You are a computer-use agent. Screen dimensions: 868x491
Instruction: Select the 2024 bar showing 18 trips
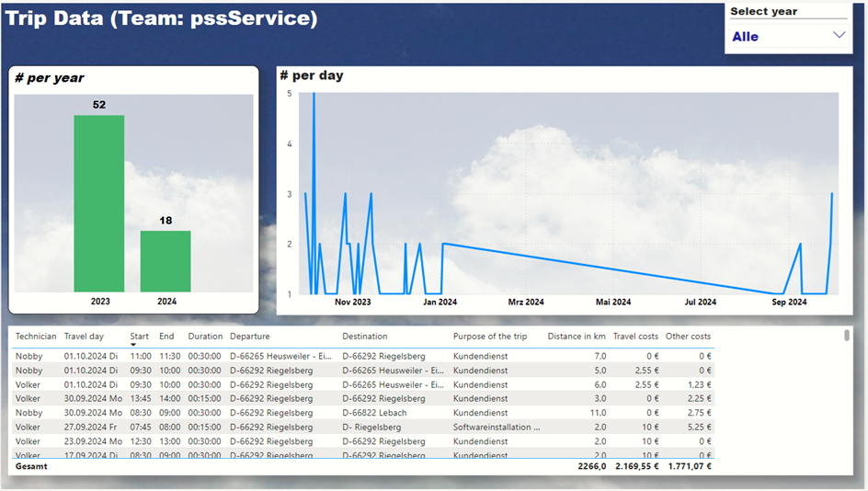(x=166, y=261)
